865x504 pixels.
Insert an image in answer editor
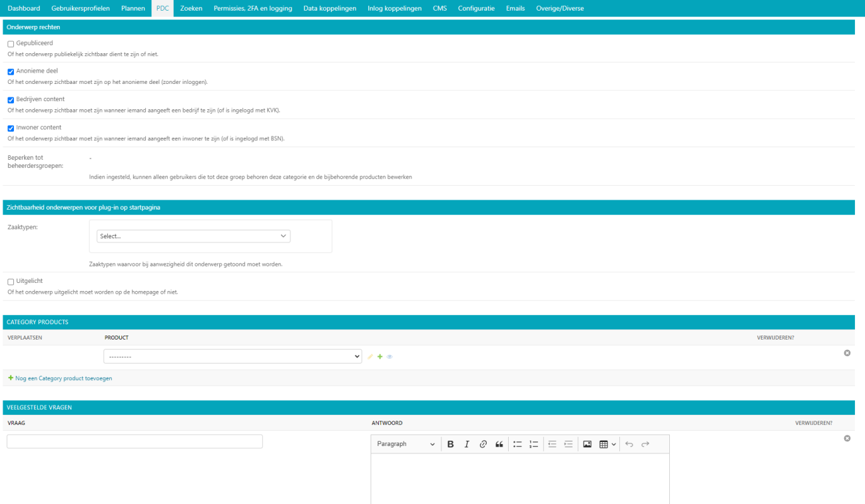587,444
